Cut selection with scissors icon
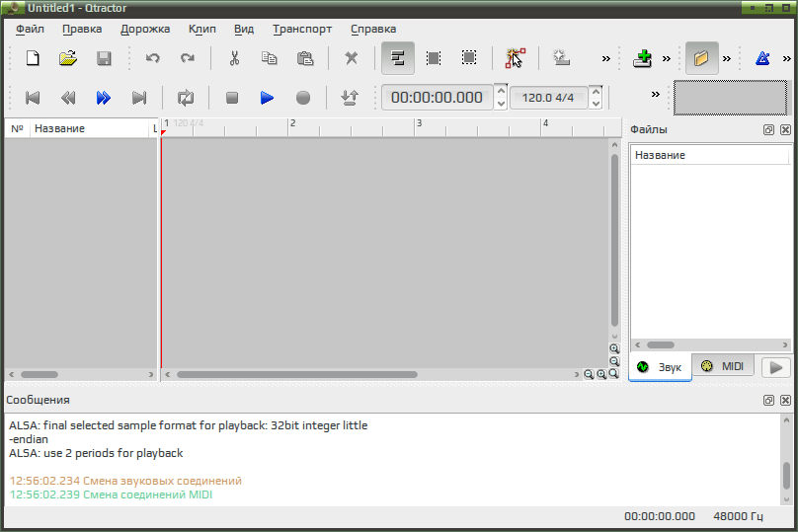This screenshot has height=532, width=798. [x=234, y=58]
